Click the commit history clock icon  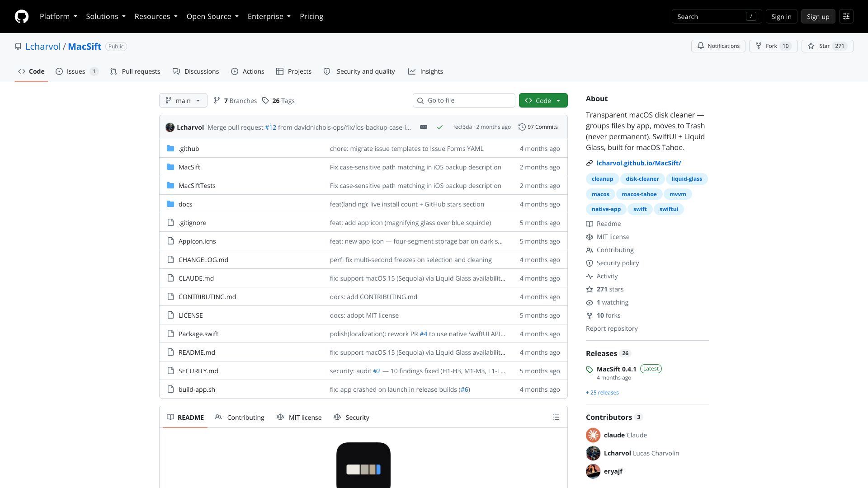tap(522, 127)
